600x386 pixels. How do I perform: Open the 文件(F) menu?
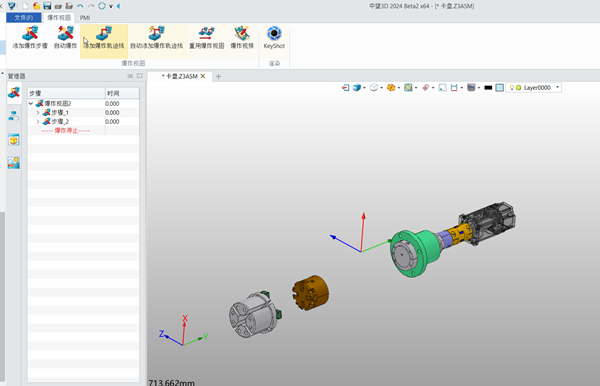(24, 18)
